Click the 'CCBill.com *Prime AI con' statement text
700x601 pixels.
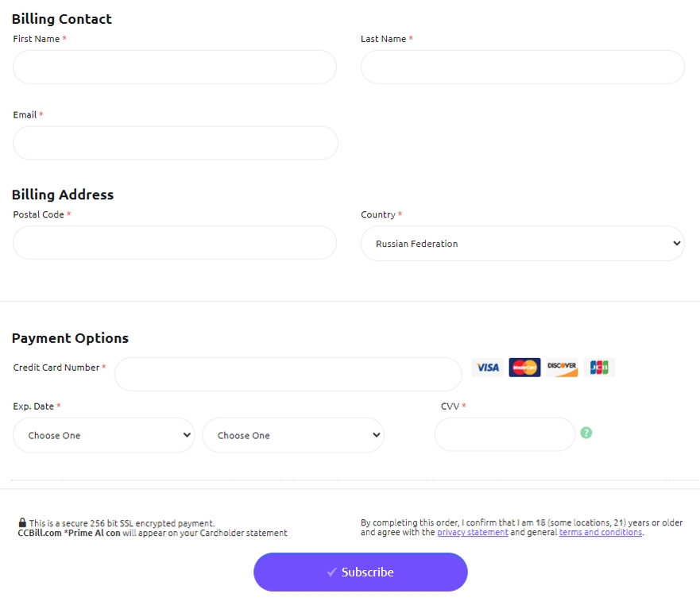69,533
